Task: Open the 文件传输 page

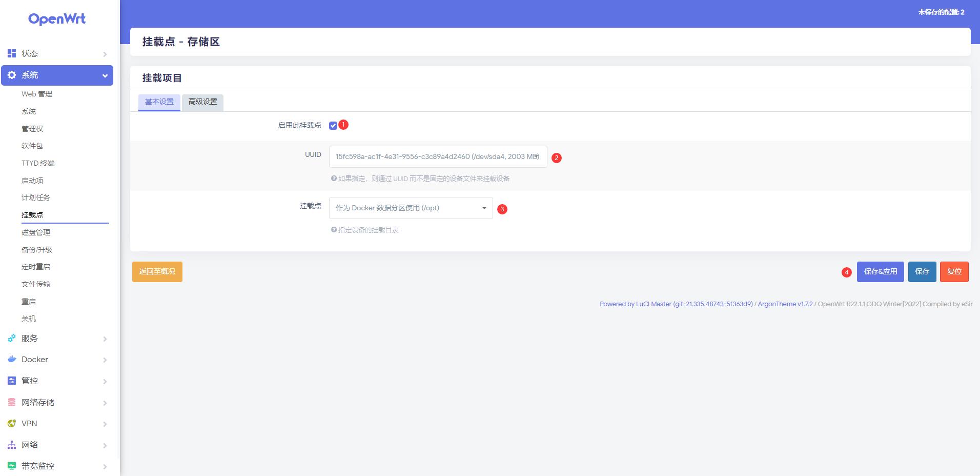Action: tap(36, 284)
